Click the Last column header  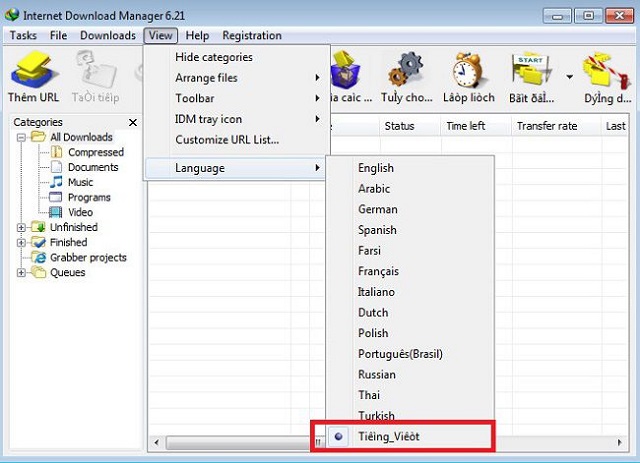(x=615, y=126)
